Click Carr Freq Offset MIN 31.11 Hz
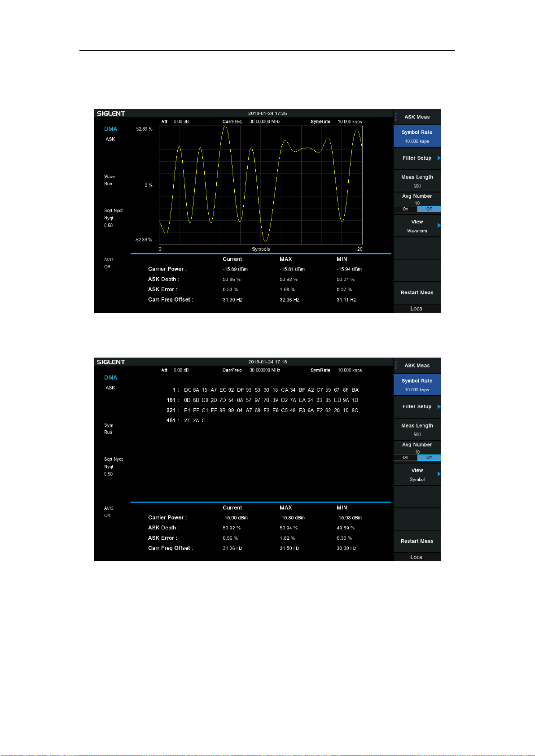 click(346, 300)
